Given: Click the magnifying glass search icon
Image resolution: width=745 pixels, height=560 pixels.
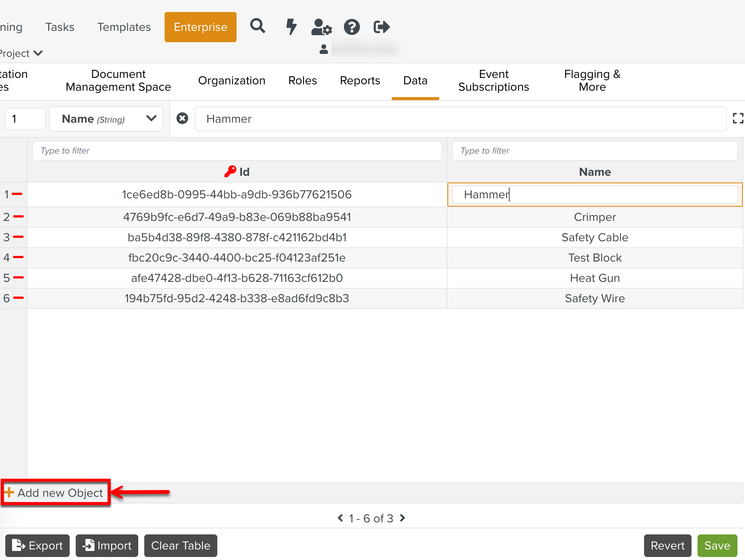Looking at the screenshot, I should point(258,26).
